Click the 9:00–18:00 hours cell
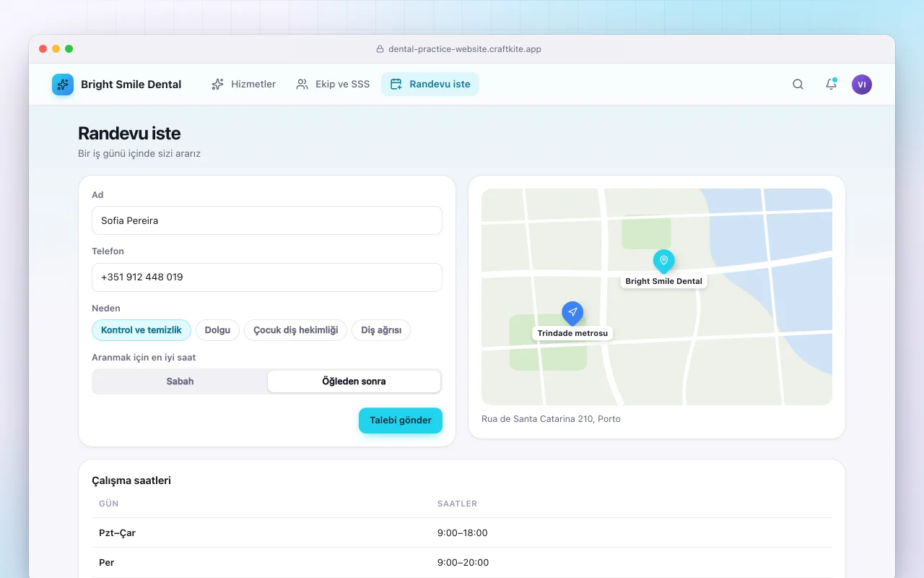This screenshot has height=578, width=924. [x=463, y=533]
